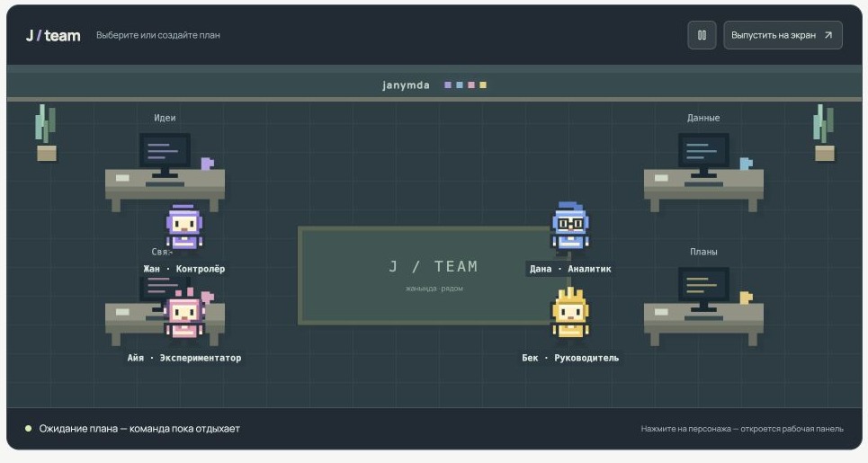
Task: Click the blue mug on the Данные desk
Action: pyautogui.click(x=746, y=164)
